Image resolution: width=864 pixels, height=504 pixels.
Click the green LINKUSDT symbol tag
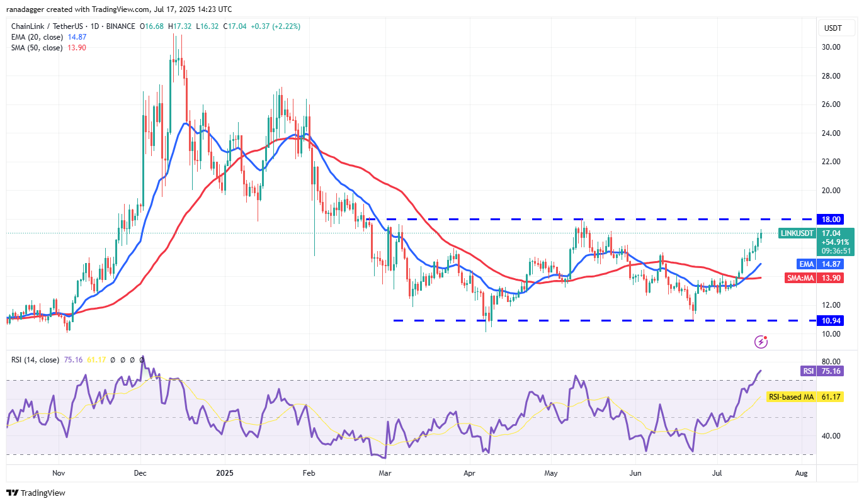[797, 233]
